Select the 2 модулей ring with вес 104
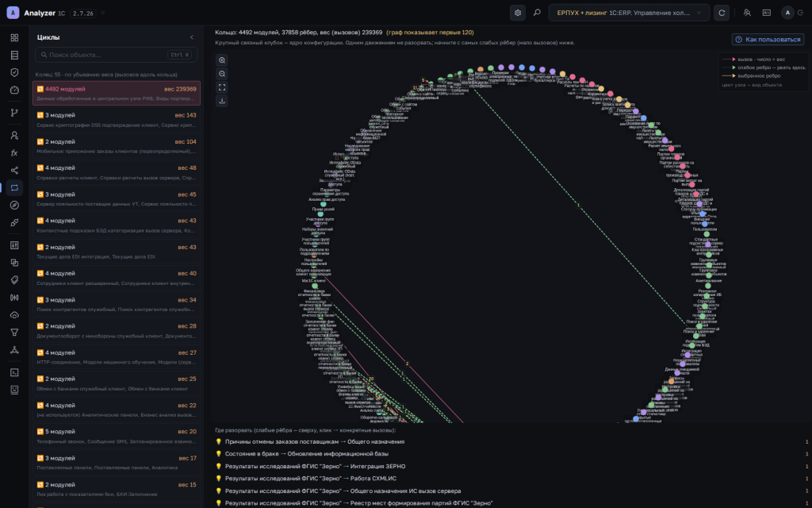 [x=116, y=146]
